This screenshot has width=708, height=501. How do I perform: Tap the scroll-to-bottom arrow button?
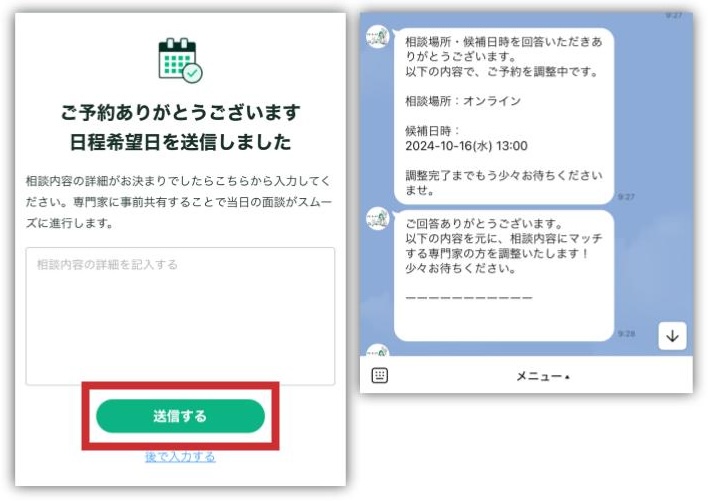(x=672, y=336)
